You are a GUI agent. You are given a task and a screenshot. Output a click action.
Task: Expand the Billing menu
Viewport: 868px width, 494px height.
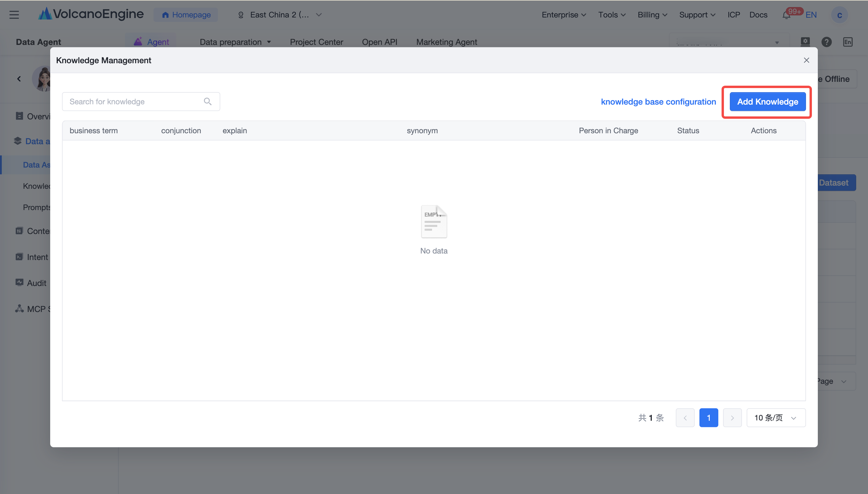pos(652,14)
